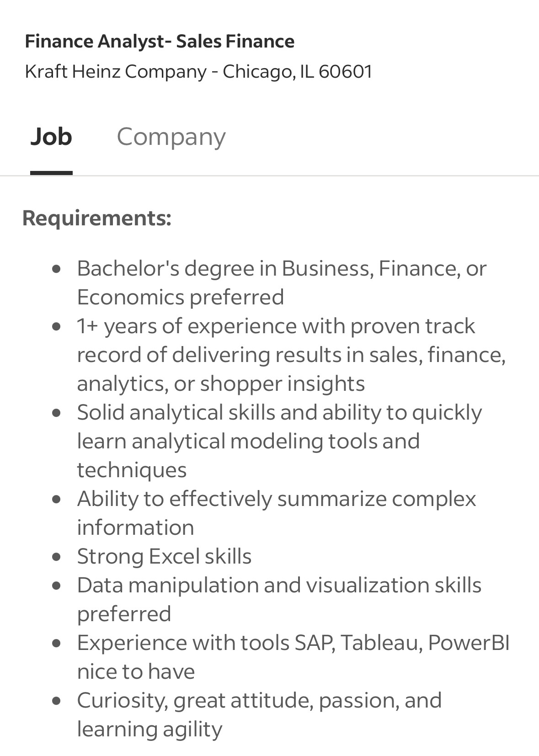Select the SAP, Tableau, PowerBI requirement
Image resolution: width=539 pixels, height=756 pixels.
[293, 657]
